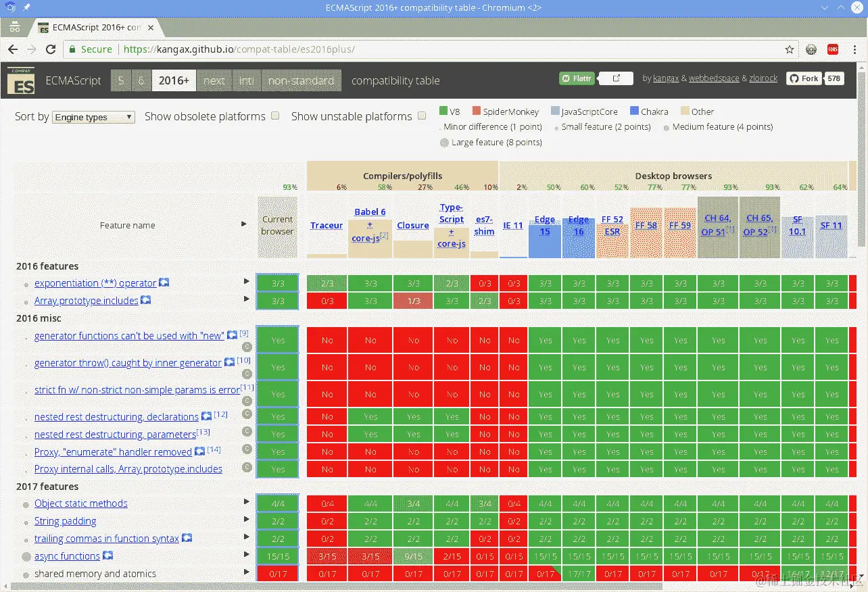Screen dimensions: 868x592
Task: Enable Show obsolete platforms checkbox
Action: (x=275, y=116)
